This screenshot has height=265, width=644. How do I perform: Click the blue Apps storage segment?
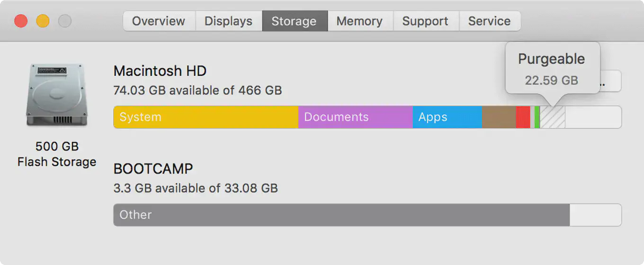click(x=447, y=117)
